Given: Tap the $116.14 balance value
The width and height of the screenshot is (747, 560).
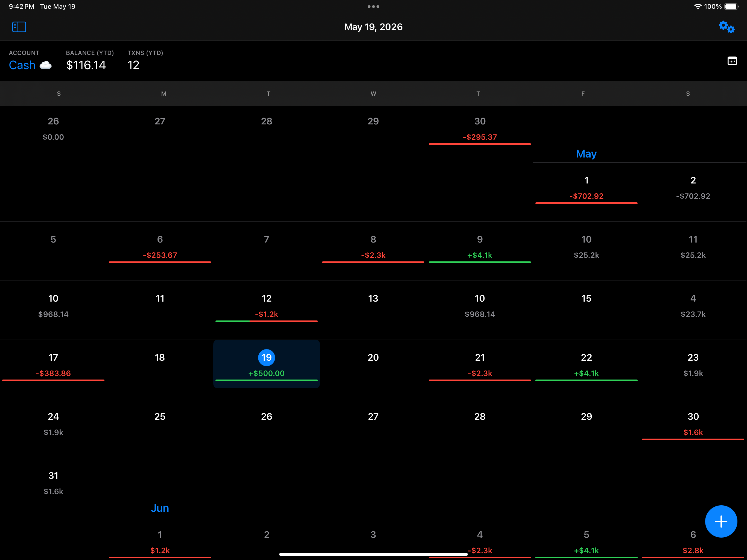Looking at the screenshot, I should [x=86, y=65].
